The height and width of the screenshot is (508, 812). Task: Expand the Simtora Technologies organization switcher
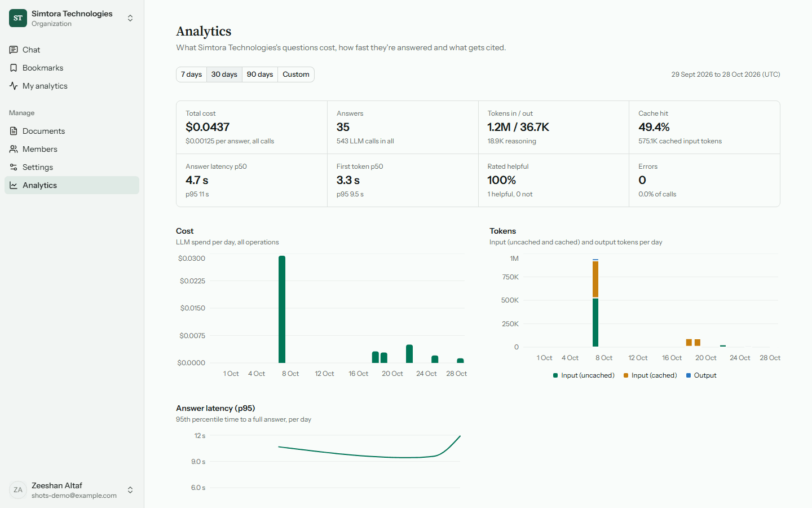click(130, 18)
